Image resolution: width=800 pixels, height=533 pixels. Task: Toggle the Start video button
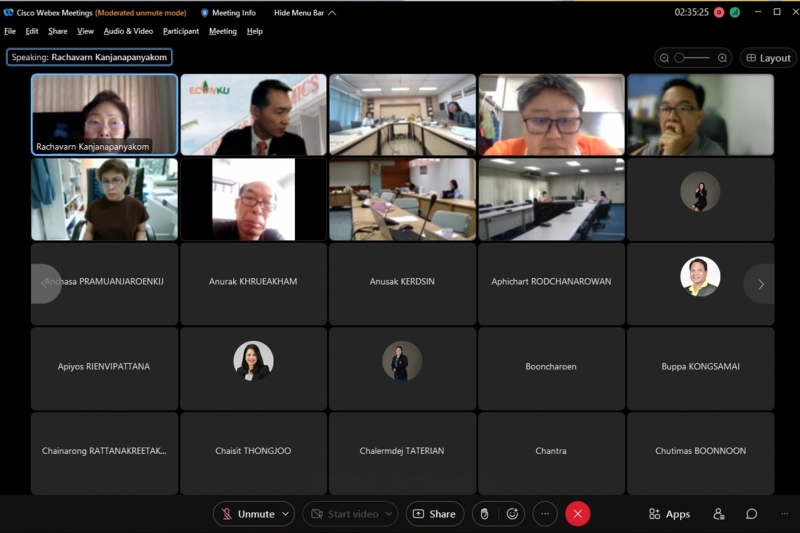(343, 514)
